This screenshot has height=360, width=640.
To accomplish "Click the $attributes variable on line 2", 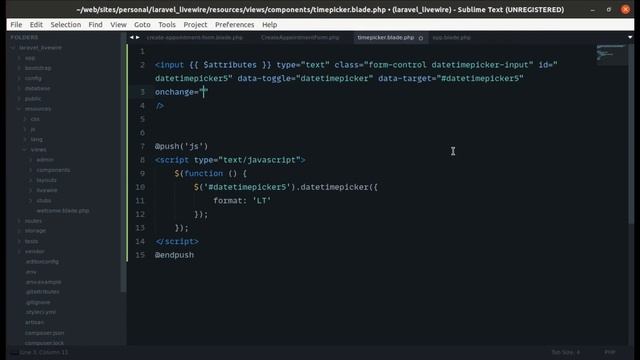I will tap(230, 65).
